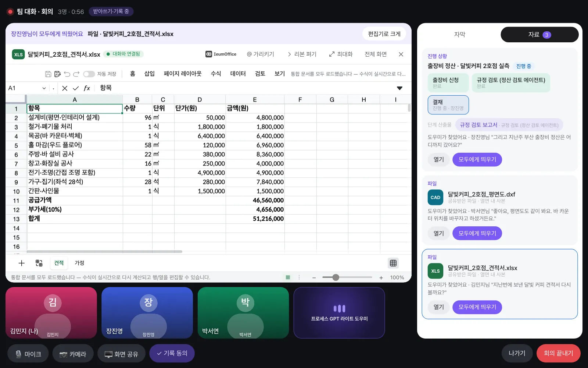The height and width of the screenshot is (368, 588).
Task: Expand the 리본 펴기 ribbon chevron
Action: (x=301, y=54)
